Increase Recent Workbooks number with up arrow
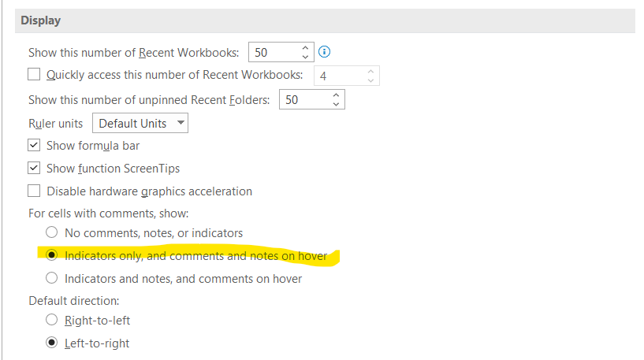644x360 pixels. tap(305, 47)
